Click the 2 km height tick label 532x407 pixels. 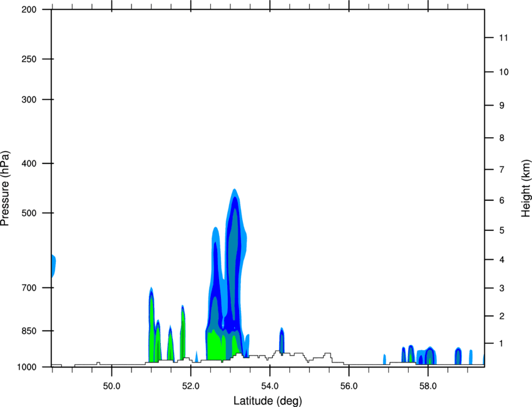pyautogui.click(x=502, y=316)
